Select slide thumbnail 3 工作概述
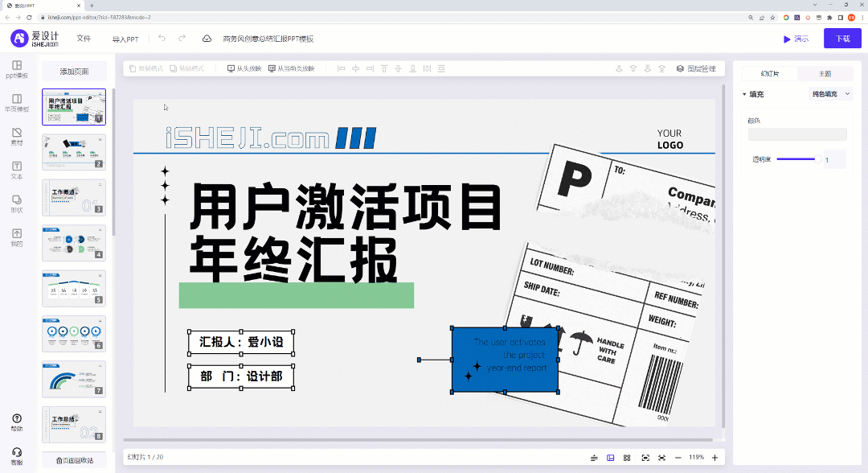 (74, 197)
